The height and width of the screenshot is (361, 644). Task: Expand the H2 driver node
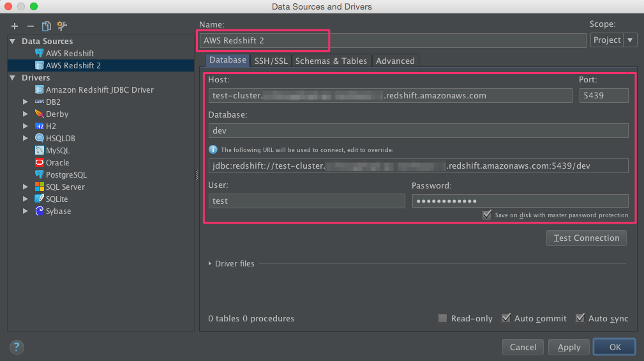pos(26,126)
